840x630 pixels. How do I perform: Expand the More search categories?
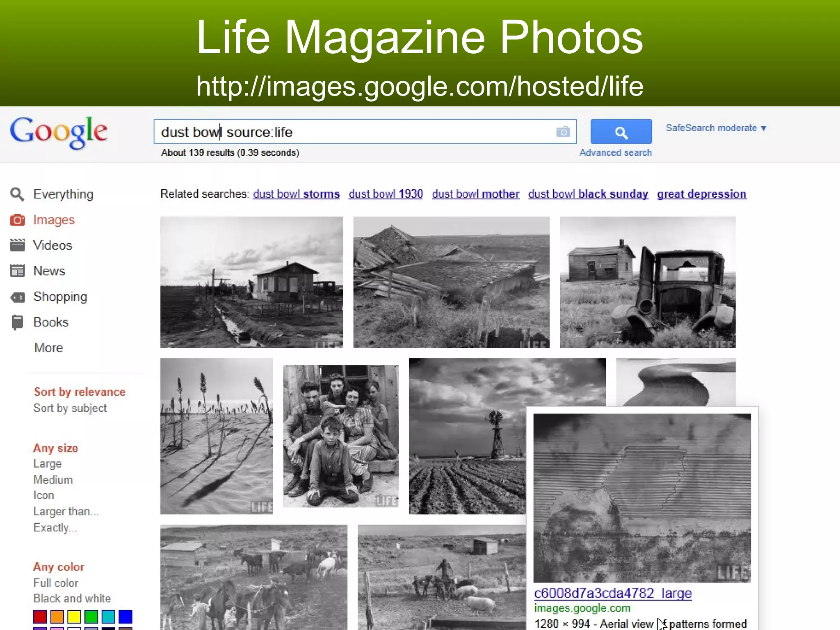(x=49, y=348)
